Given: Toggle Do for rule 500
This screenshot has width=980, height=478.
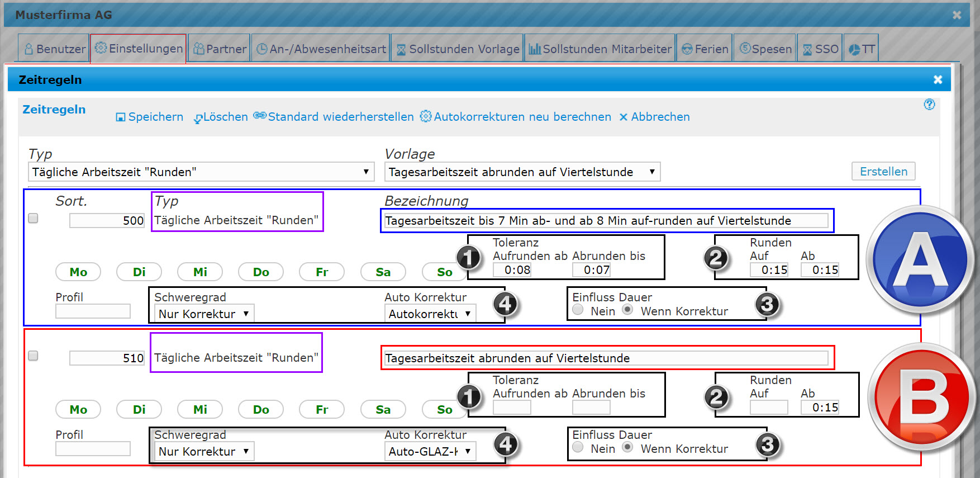Looking at the screenshot, I should pos(261,272).
